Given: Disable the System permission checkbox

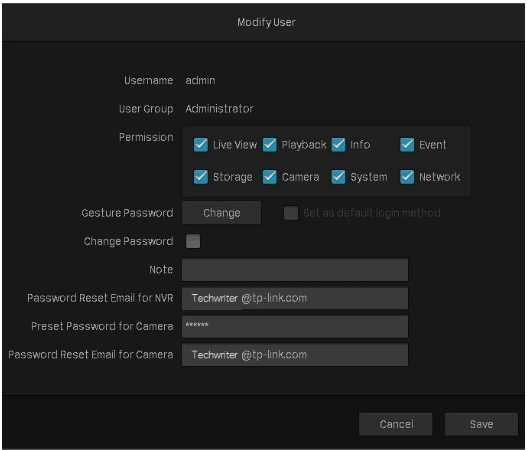Looking at the screenshot, I should click(338, 177).
